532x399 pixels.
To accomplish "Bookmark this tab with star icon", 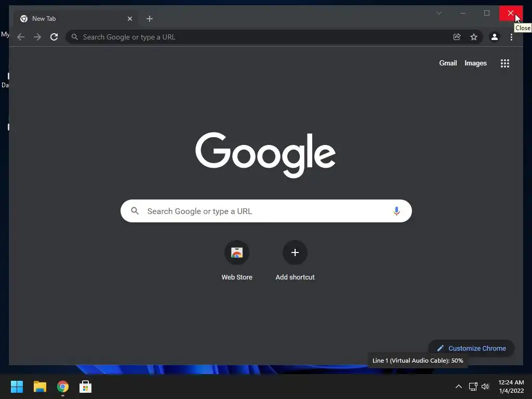I will point(474,37).
